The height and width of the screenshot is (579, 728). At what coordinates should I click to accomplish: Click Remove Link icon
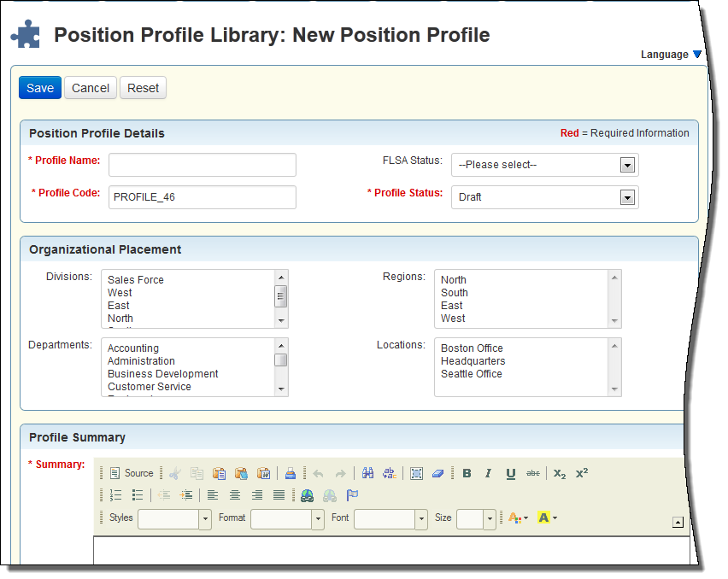coord(330,495)
